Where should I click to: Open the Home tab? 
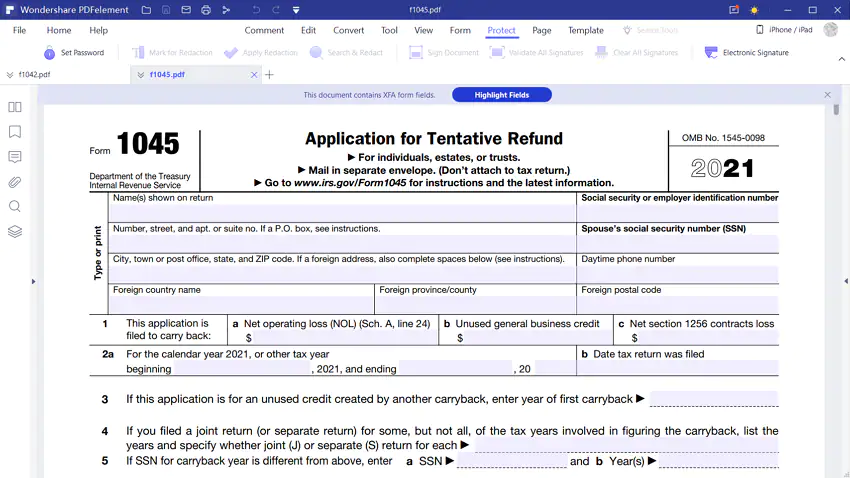pos(59,30)
